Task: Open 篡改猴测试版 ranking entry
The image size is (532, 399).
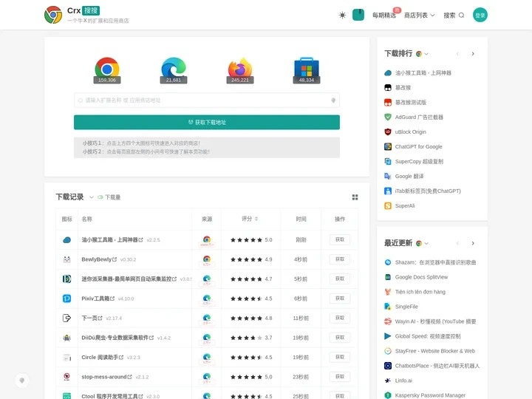Action: [411, 103]
